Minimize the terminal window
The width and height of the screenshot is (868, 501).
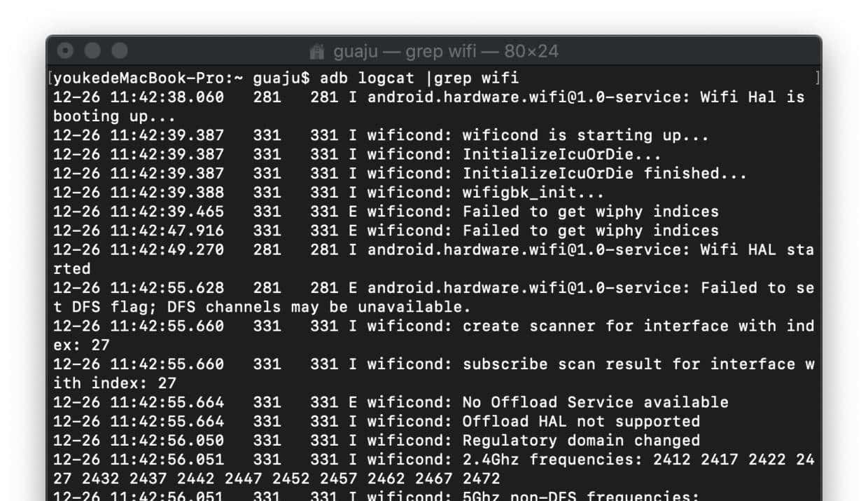pyautogui.click(x=92, y=50)
